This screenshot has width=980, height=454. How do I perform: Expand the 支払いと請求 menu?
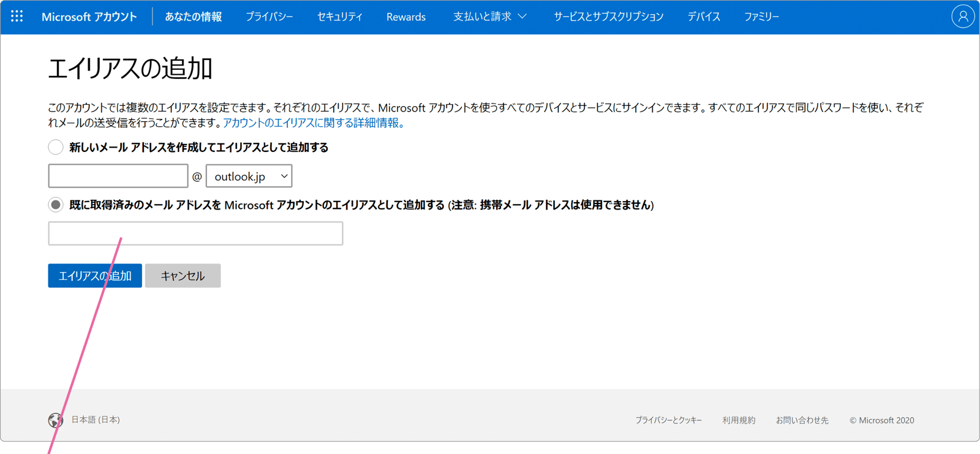(489, 17)
